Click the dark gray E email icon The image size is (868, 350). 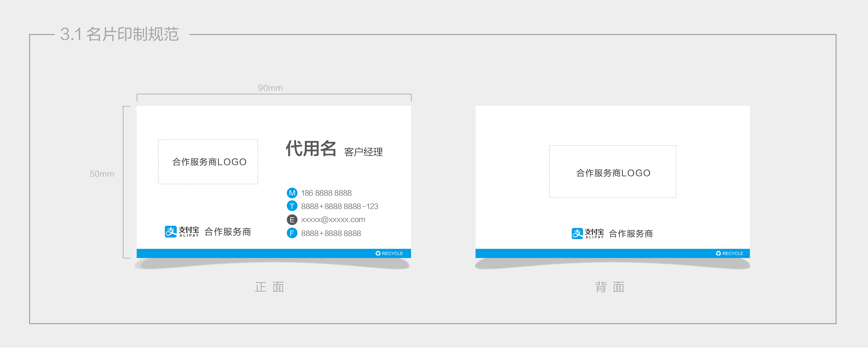tap(292, 219)
